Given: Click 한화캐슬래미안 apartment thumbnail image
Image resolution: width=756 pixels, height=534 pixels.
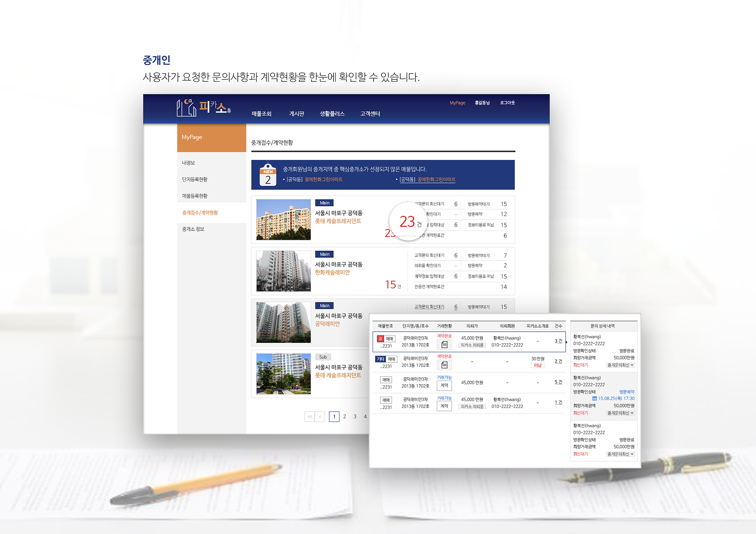Looking at the screenshot, I should 283,271.
